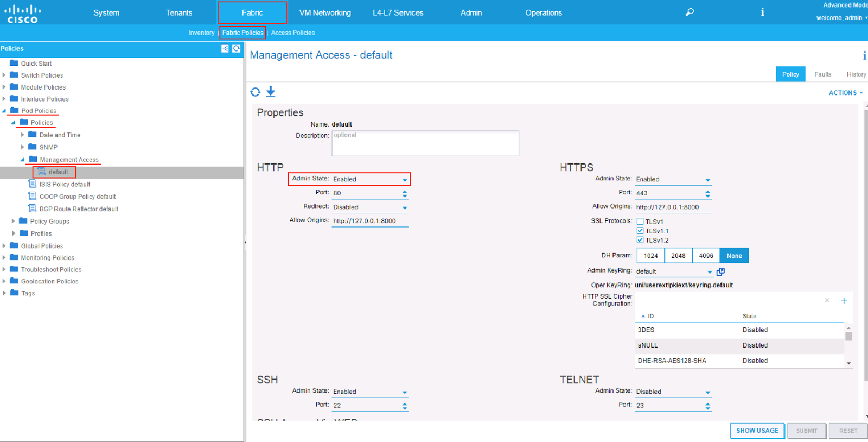Open the Operations menu
Viewport: 868px width, 442px height.
coord(544,12)
